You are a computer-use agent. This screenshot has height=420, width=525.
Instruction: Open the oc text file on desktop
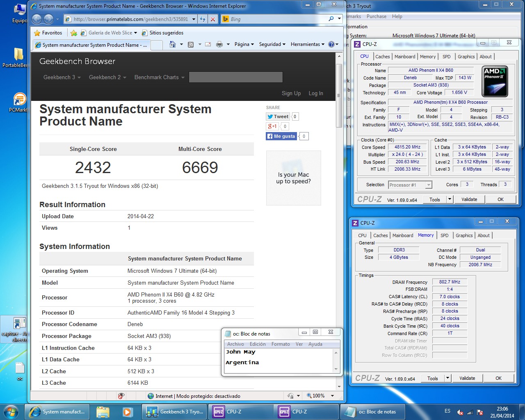19,371
